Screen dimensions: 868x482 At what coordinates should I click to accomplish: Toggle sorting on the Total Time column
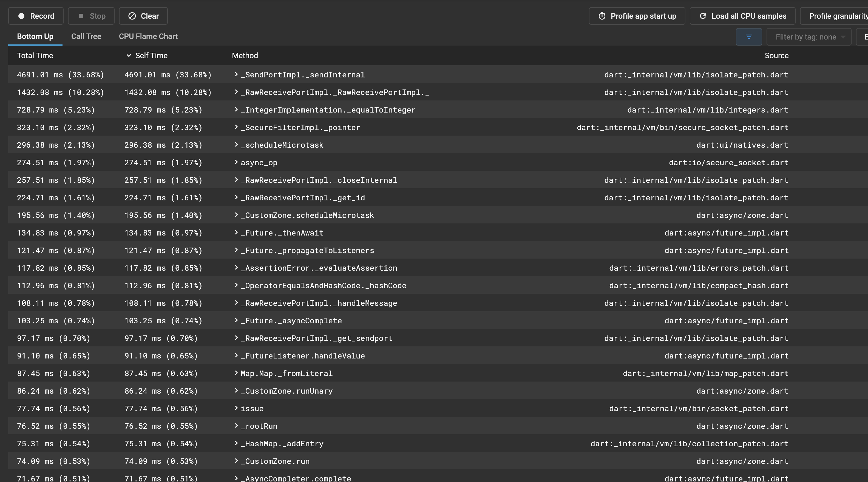click(x=35, y=56)
